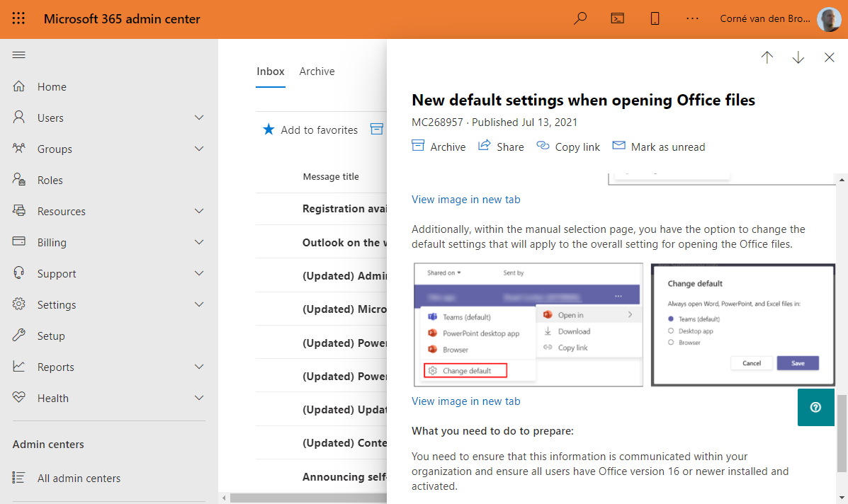
Task: Expand the Support chevron
Action: coord(199,273)
